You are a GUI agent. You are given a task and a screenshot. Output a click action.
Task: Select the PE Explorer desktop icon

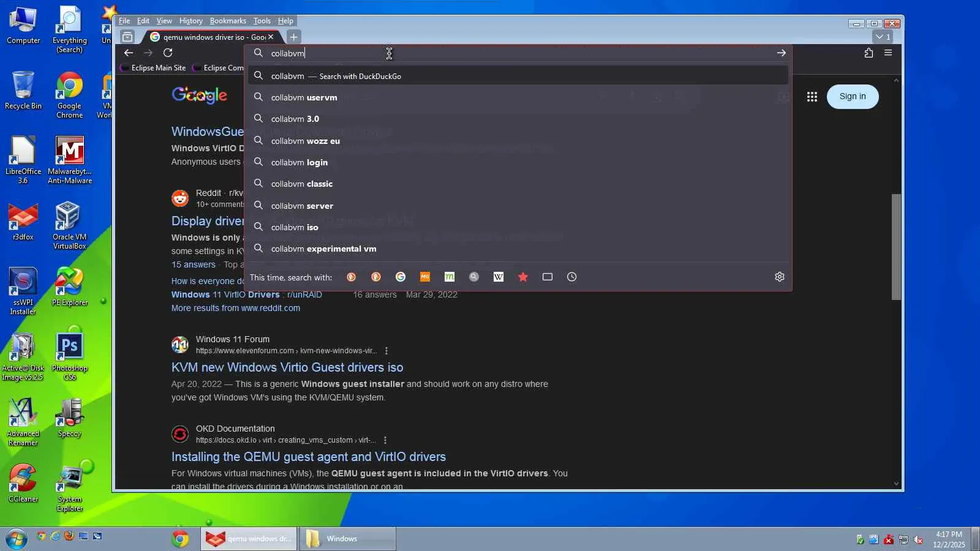point(70,287)
